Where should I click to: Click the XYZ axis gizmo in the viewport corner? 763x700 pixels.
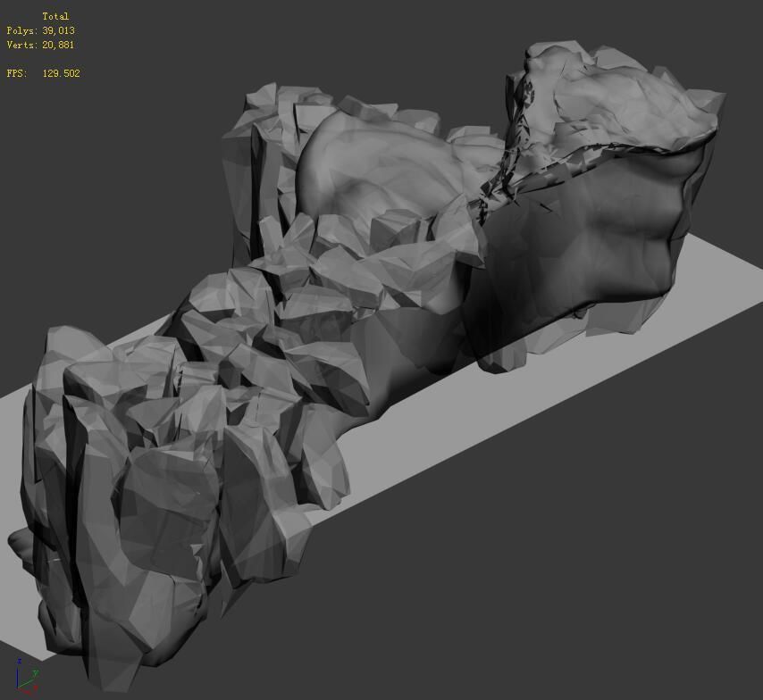[x=26, y=676]
